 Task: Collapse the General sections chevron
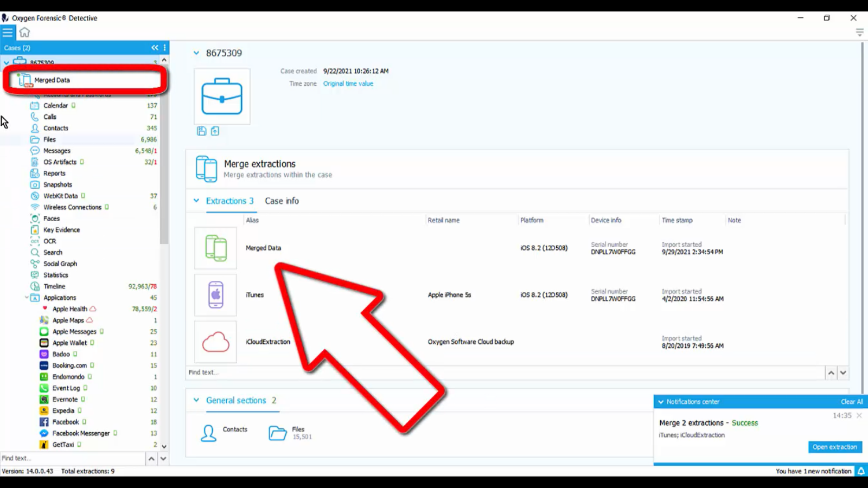pos(196,400)
